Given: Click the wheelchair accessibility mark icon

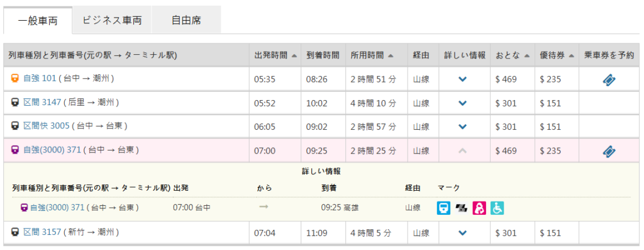Looking at the screenshot, I should (497, 208).
